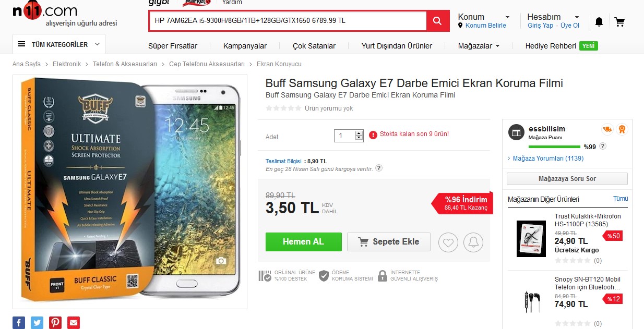This screenshot has width=644, height=329.
Task: Share product via email icon
Action: tap(74, 322)
